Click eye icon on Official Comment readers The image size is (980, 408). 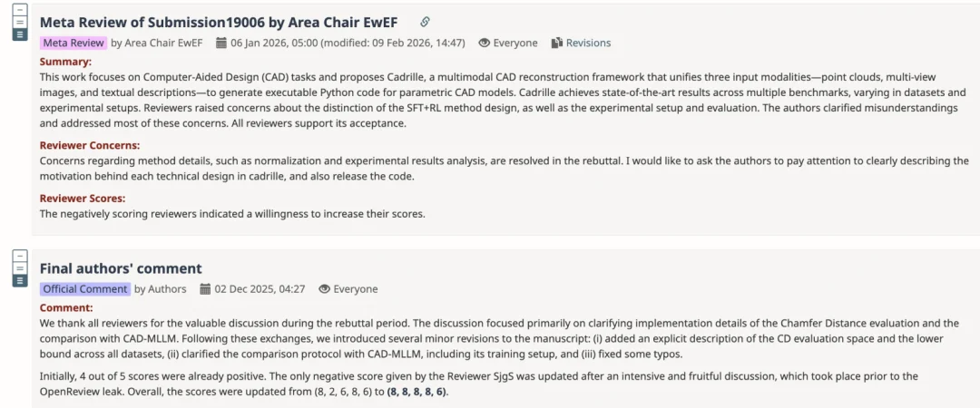pos(324,289)
